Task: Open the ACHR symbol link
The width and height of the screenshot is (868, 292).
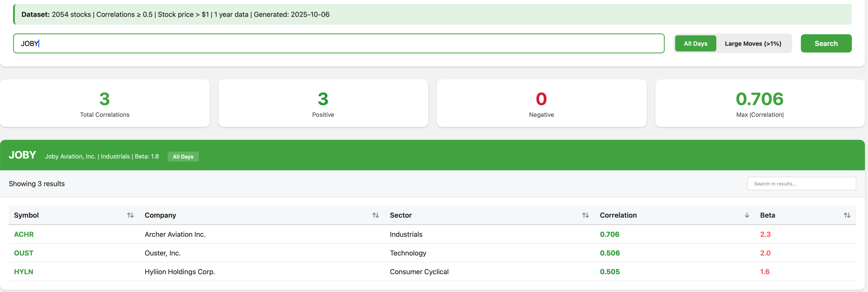Action: (x=24, y=234)
